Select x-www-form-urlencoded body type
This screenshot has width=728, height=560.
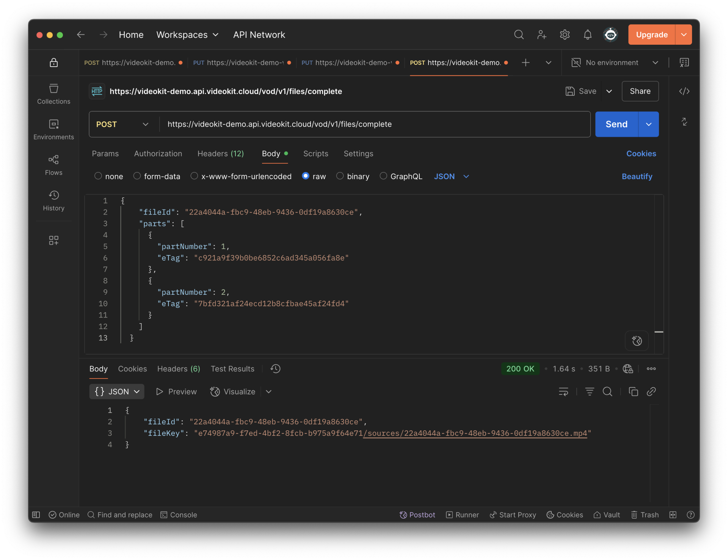(194, 176)
